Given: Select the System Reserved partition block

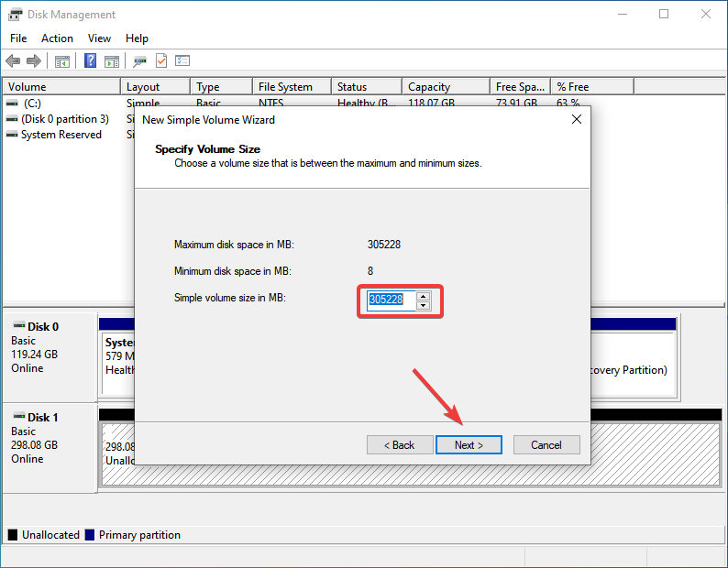Looking at the screenshot, I should tap(118, 365).
